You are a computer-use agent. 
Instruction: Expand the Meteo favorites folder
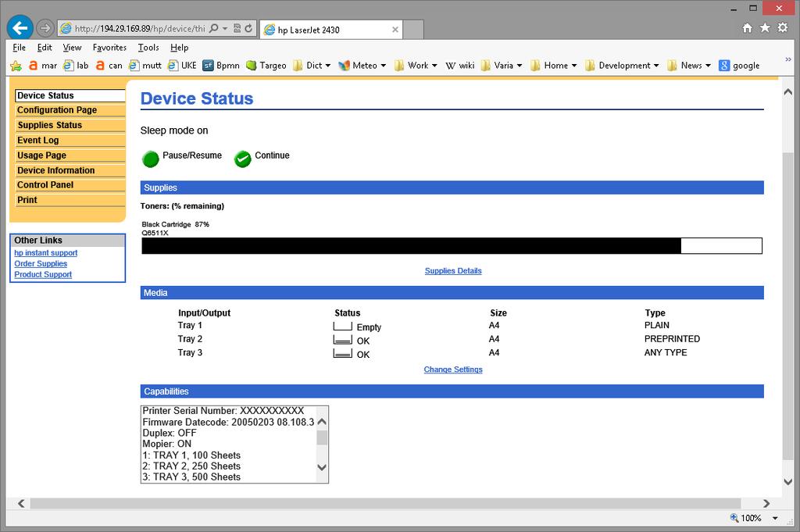point(362,66)
